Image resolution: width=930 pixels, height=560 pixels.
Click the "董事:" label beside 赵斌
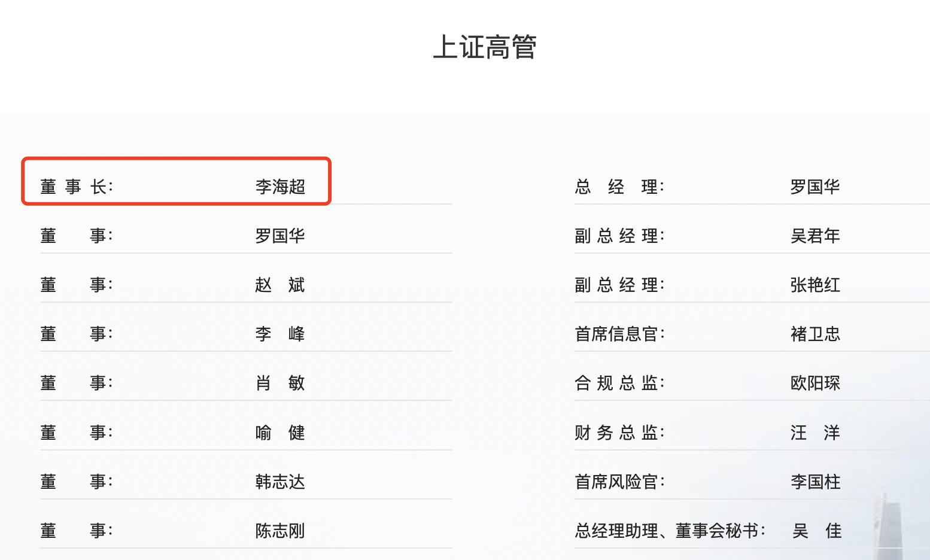click(x=77, y=285)
